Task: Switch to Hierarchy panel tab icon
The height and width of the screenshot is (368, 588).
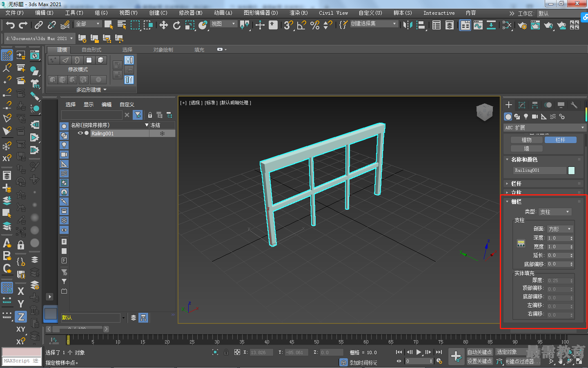Action: 535,105
